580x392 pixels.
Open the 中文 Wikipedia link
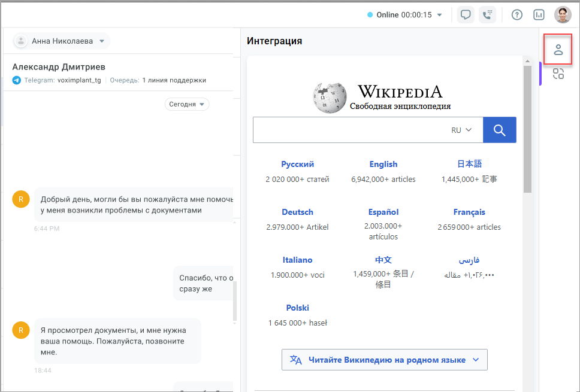pyautogui.click(x=383, y=260)
